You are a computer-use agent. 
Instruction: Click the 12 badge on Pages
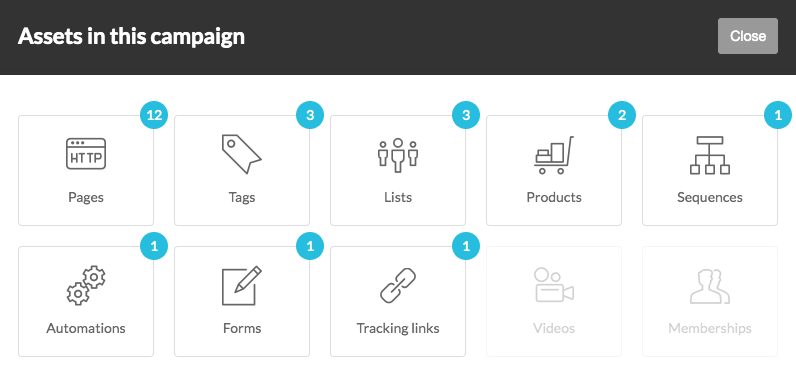click(154, 115)
